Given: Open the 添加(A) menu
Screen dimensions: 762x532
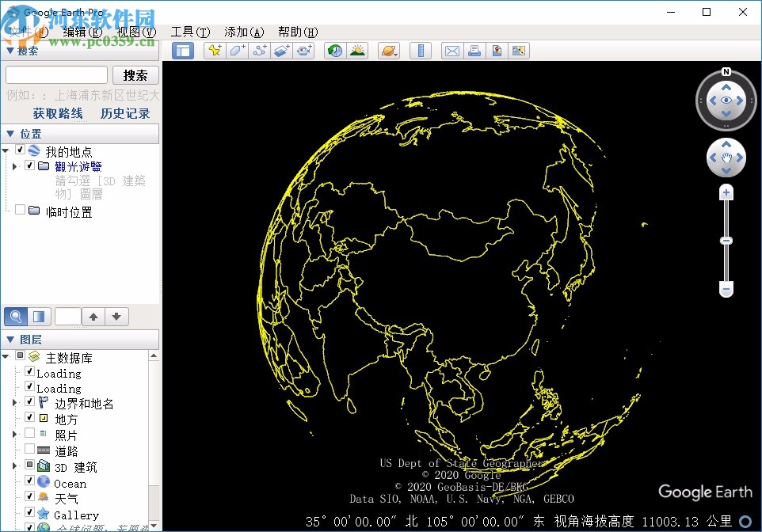Looking at the screenshot, I should click(x=244, y=32).
